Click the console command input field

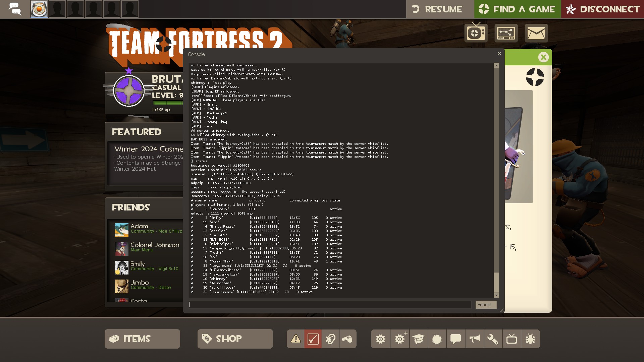[x=330, y=305]
